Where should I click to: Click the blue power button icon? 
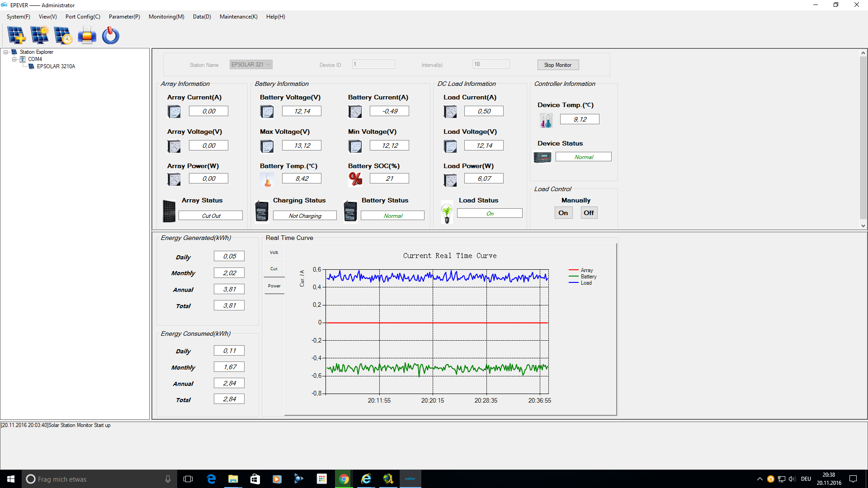[x=110, y=35]
